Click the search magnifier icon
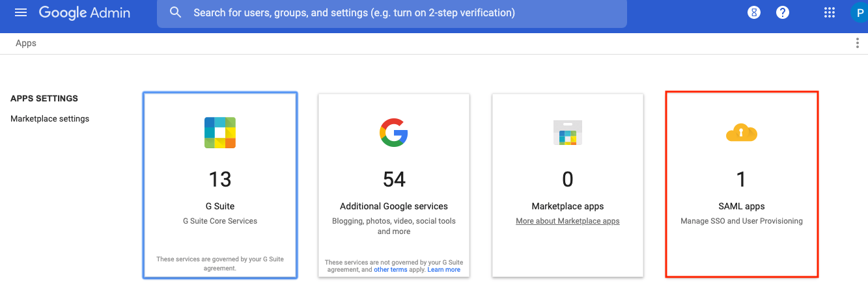Image resolution: width=868 pixels, height=301 pixels. [175, 12]
